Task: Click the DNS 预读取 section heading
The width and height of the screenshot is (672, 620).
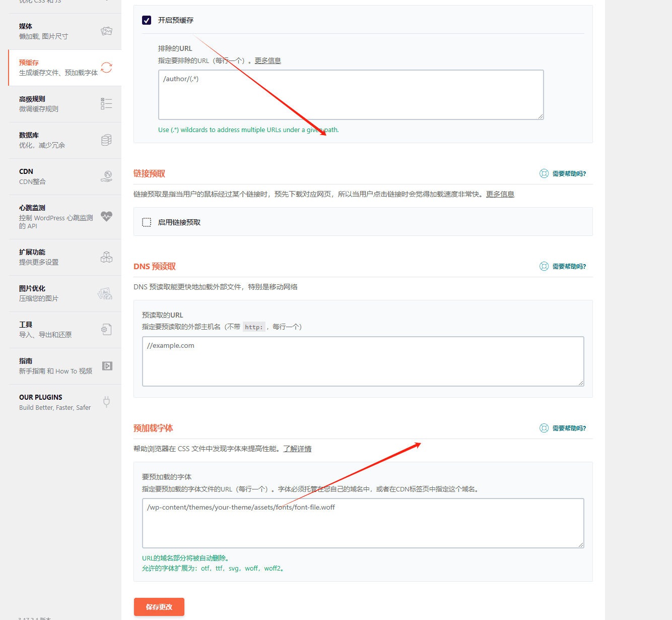Action: [x=155, y=266]
